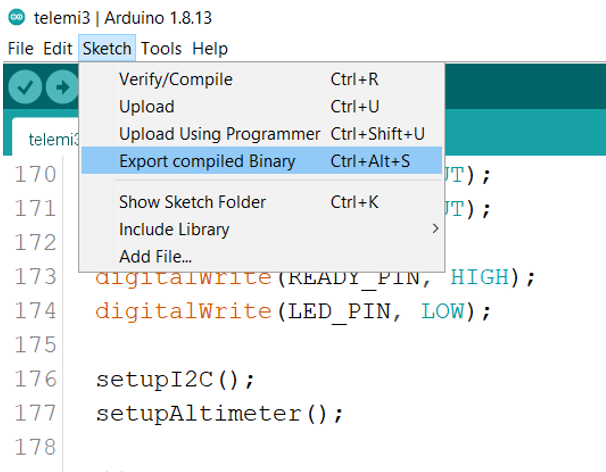The width and height of the screenshot is (606, 472).
Task: Open the Help menu
Action: pyautogui.click(x=210, y=49)
